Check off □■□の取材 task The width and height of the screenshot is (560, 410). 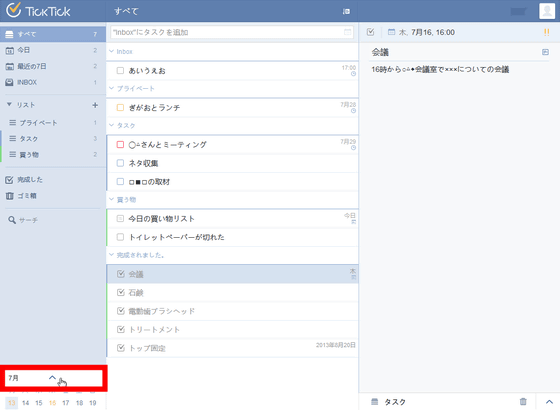pyautogui.click(x=120, y=182)
